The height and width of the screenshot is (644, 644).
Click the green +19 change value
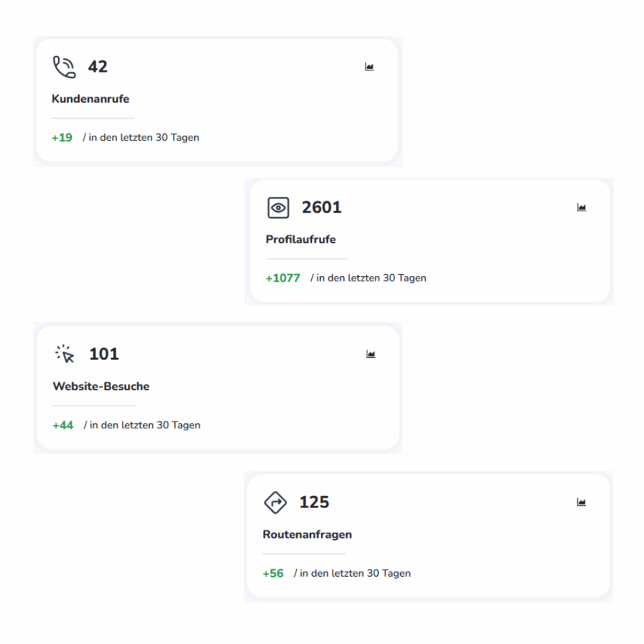pos(62,137)
